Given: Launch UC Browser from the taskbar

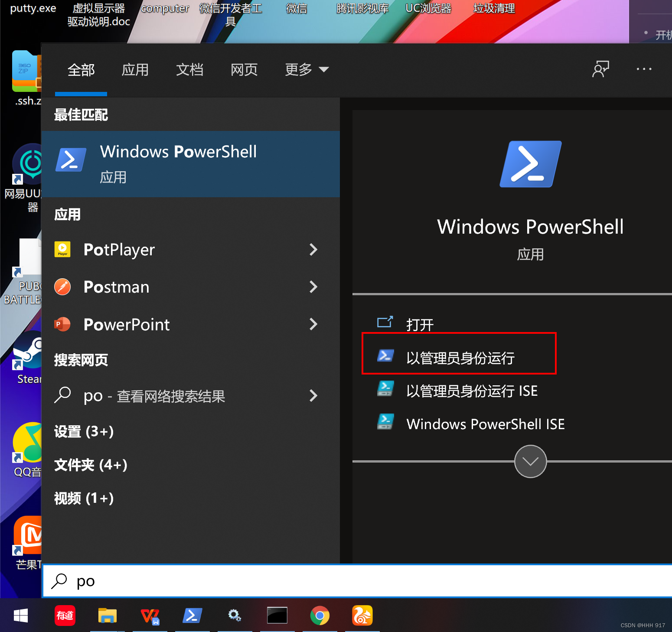Looking at the screenshot, I should [362, 616].
